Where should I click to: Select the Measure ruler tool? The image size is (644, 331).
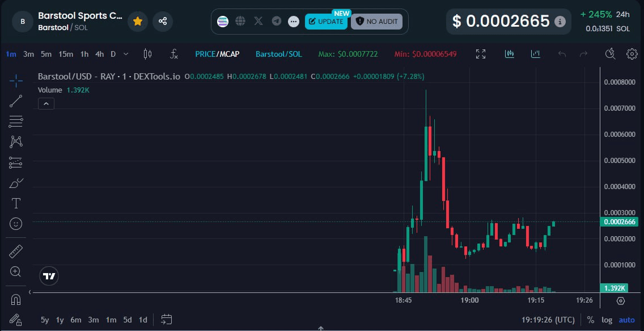(x=16, y=251)
